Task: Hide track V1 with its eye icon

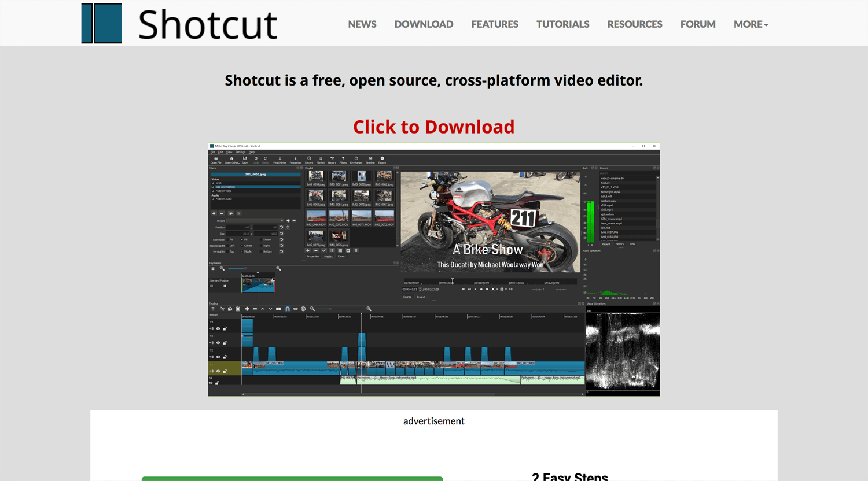Action: point(218,371)
